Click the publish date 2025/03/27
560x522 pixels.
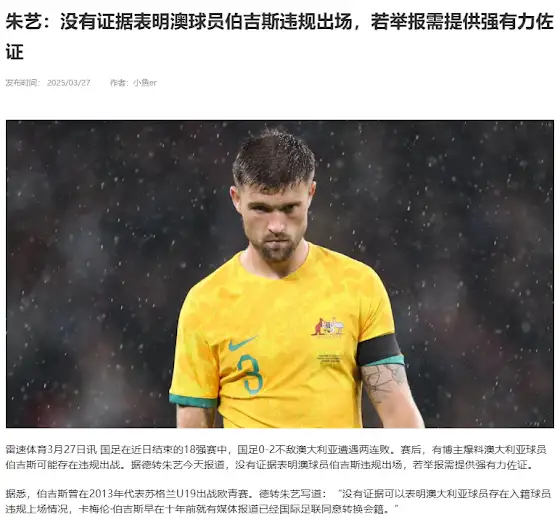point(69,83)
